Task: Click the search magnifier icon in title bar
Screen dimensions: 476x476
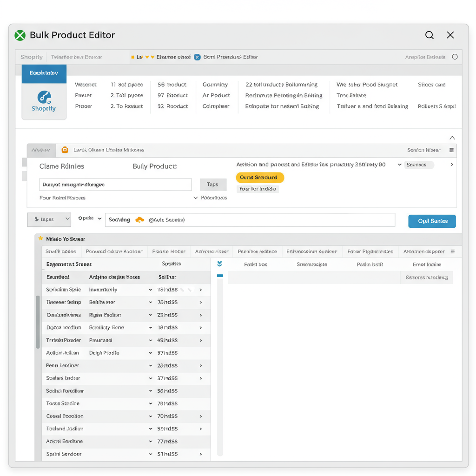Action: [x=429, y=35]
